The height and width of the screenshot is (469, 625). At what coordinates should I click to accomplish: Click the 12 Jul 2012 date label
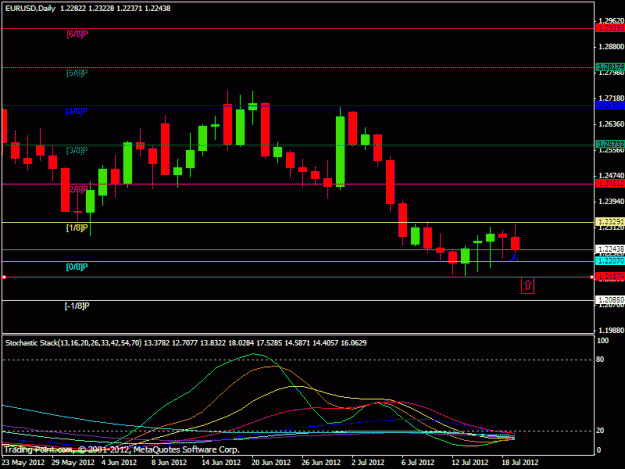470,462
